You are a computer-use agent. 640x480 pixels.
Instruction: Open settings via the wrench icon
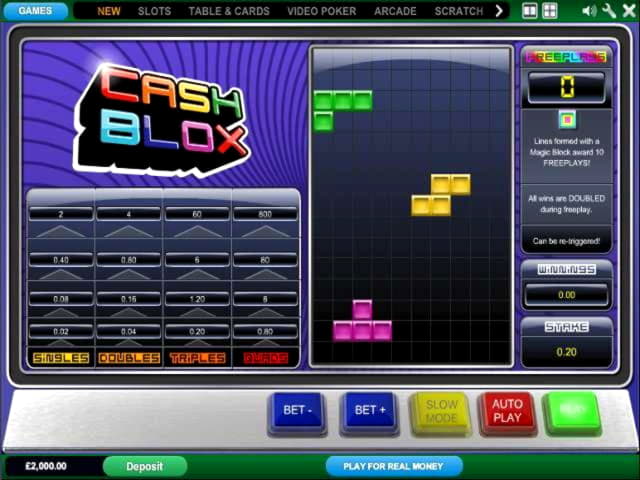tap(609, 11)
